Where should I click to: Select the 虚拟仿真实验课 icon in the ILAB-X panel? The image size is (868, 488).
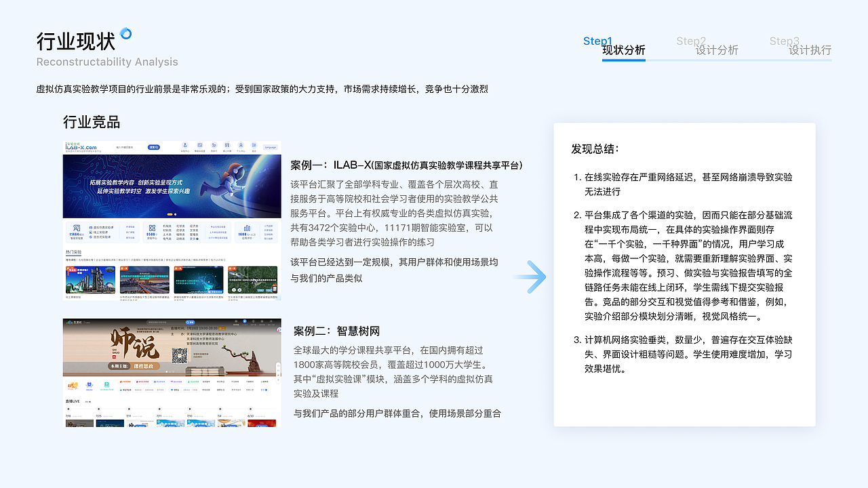91,227
